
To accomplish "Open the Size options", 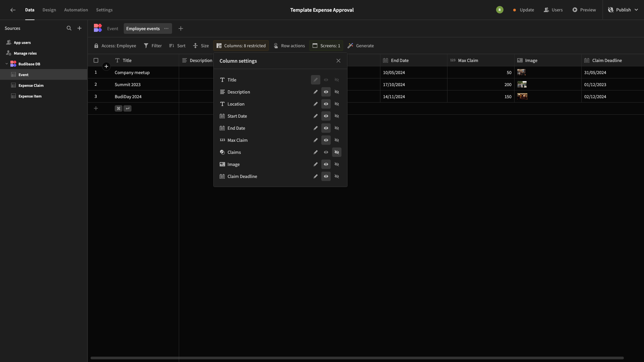I will coord(201,46).
